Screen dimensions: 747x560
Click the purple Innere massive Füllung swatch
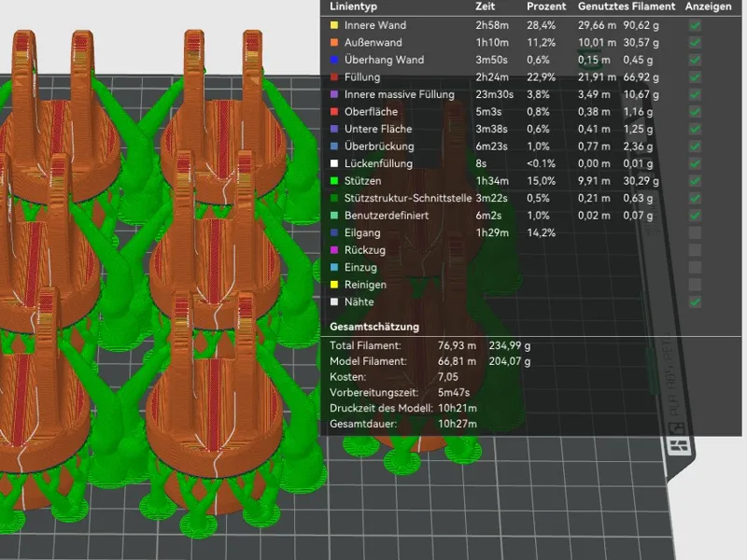pyautogui.click(x=334, y=94)
